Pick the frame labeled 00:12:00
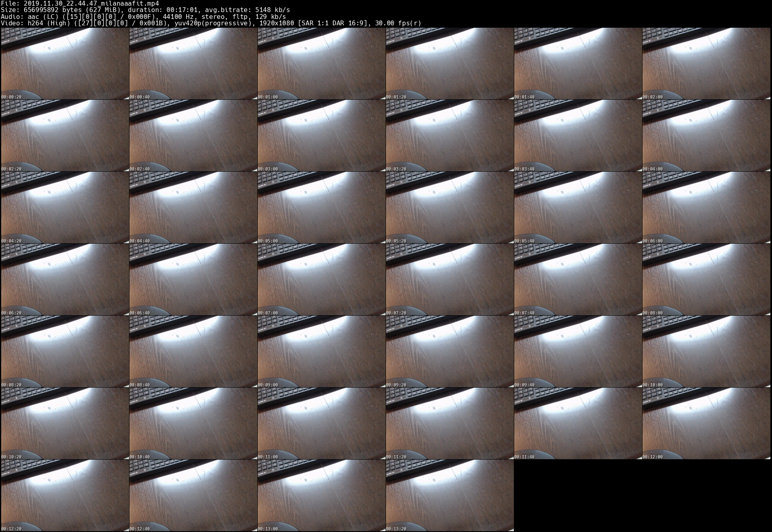Viewport: 772px width, 532px height. 706,423
